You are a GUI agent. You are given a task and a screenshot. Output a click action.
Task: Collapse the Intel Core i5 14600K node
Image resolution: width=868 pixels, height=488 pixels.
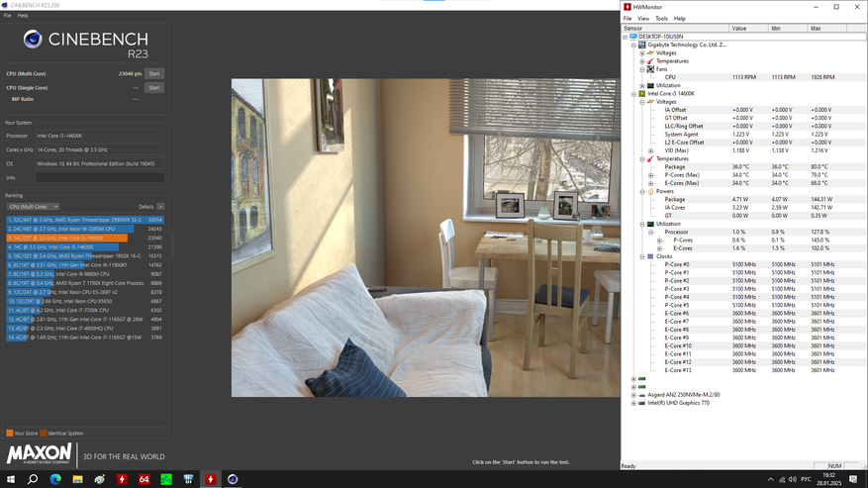point(633,94)
